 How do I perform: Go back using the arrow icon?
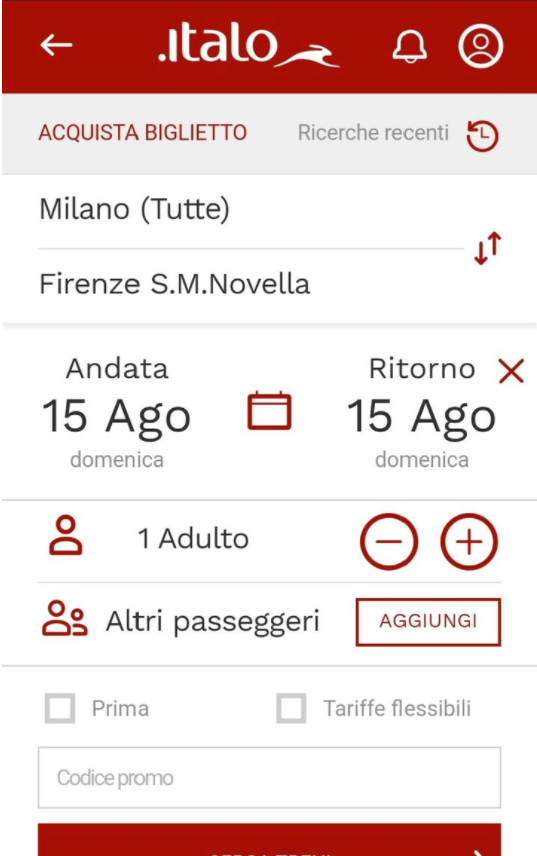pyautogui.click(x=56, y=45)
